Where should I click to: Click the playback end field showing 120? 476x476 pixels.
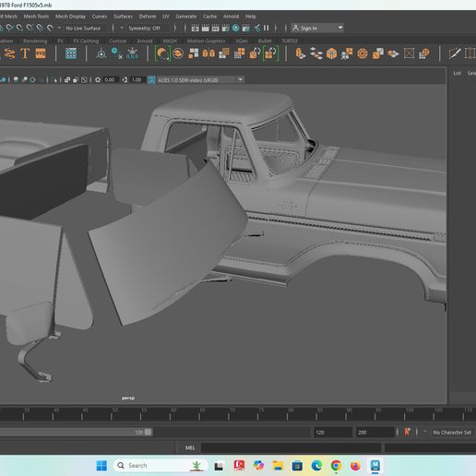(x=333, y=433)
